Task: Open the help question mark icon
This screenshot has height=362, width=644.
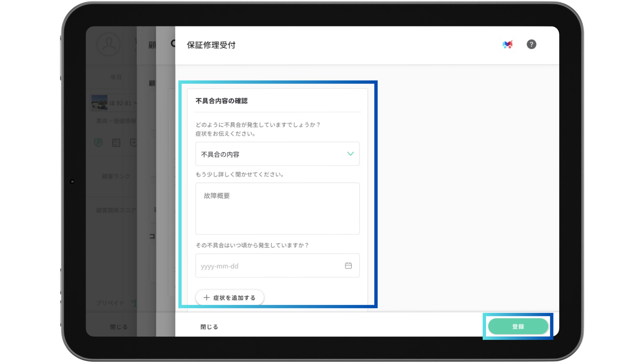Action: (531, 44)
